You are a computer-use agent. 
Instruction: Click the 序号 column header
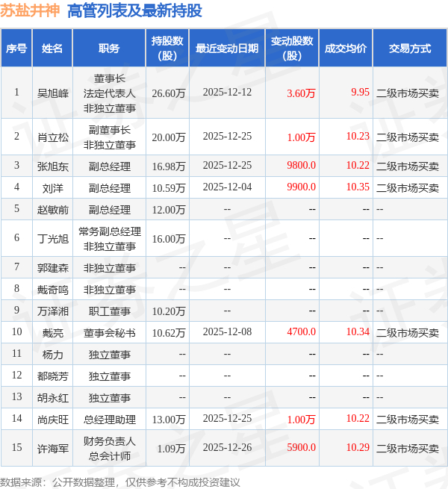16,48
